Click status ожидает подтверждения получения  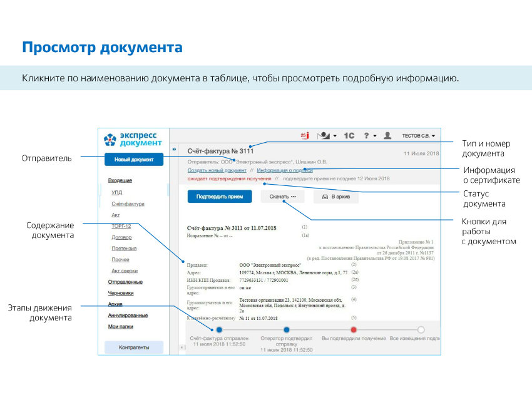click(x=229, y=178)
